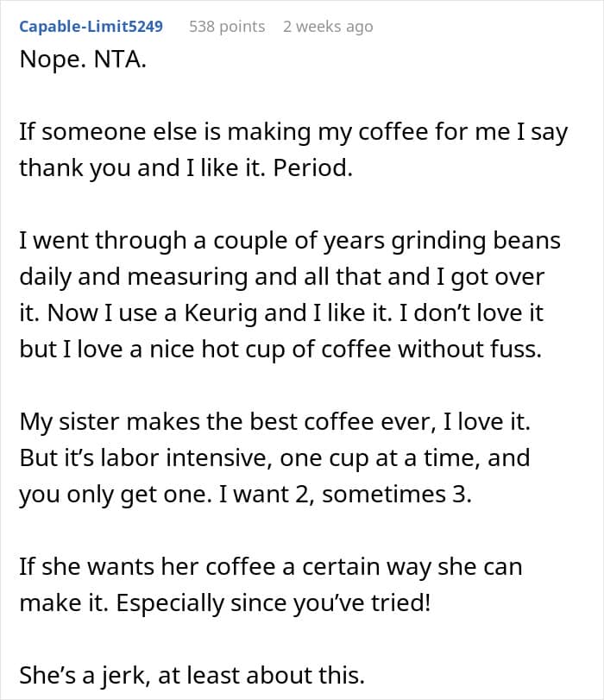The height and width of the screenshot is (700, 604).
Task: Click the words 'without fuss.' ending the third paragraph
Action: coord(469,349)
